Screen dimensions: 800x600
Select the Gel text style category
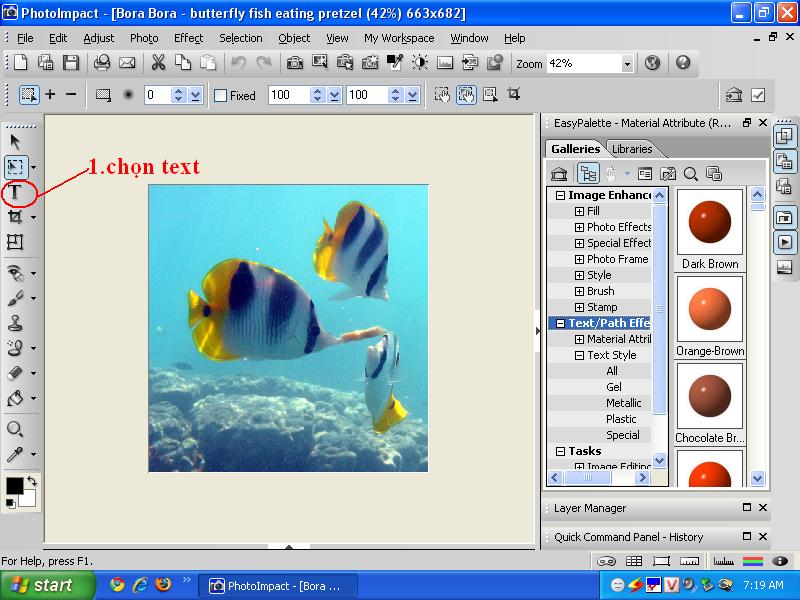tap(614, 387)
